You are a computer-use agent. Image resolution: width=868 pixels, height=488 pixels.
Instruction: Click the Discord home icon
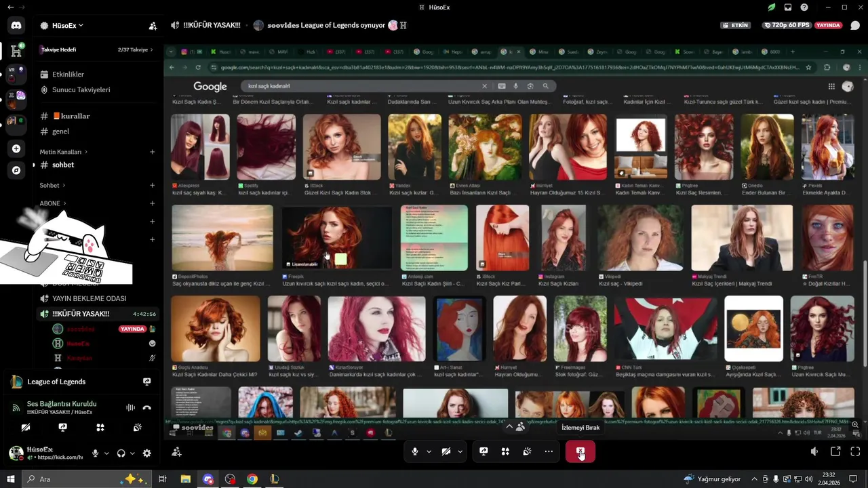click(x=16, y=26)
